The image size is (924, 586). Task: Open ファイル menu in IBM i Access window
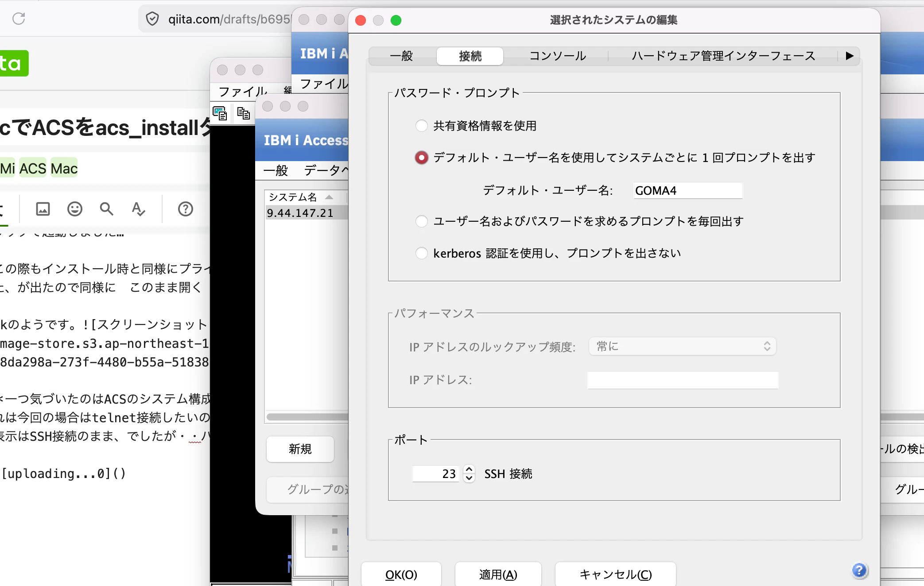click(x=324, y=84)
